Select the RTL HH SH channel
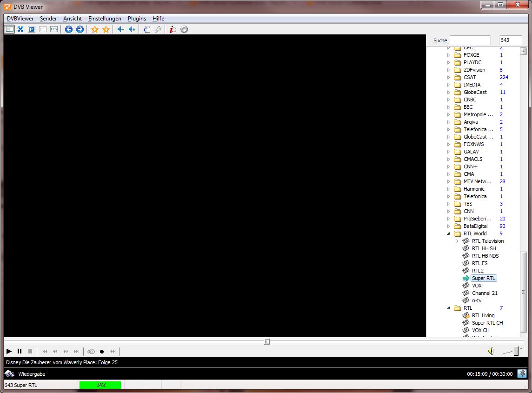Viewport: 532px width, 393px height. coord(484,248)
